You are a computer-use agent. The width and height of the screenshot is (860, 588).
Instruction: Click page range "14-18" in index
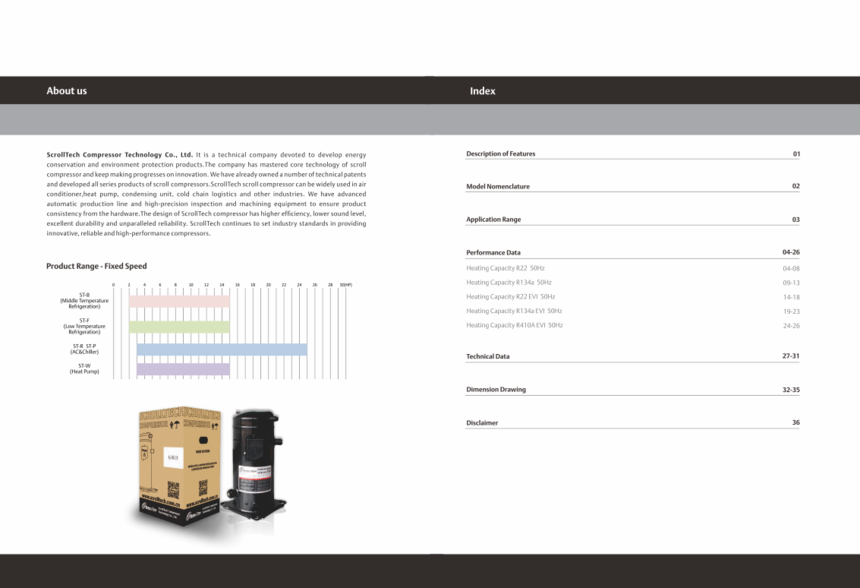[791, 297]
